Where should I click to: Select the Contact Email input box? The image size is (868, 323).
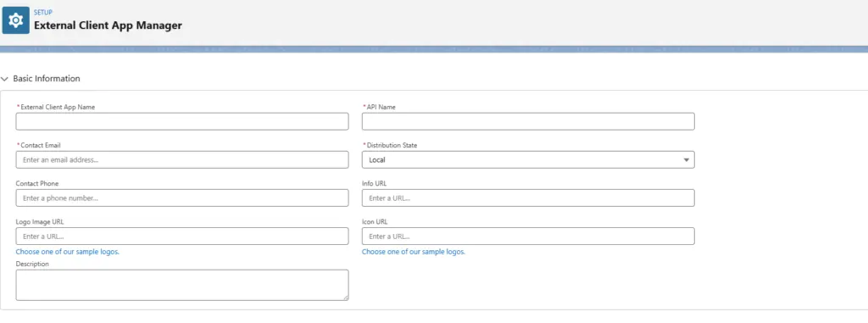point(182,159)
